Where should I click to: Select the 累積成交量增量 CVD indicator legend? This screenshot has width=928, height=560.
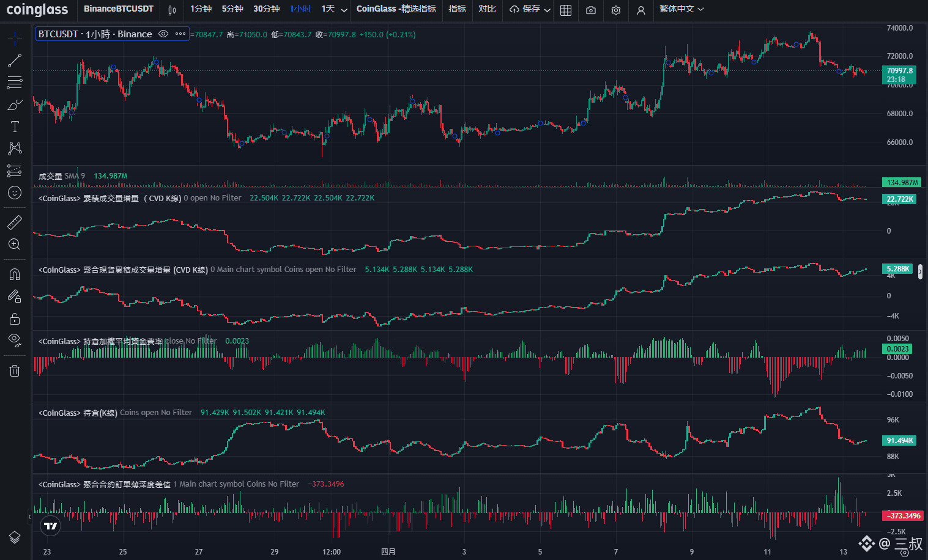pyautogui.click(x=140, y=198)
